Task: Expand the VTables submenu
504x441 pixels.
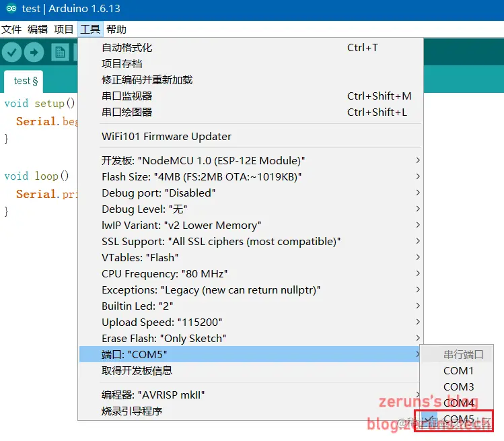Action: [x=250, y=257]
